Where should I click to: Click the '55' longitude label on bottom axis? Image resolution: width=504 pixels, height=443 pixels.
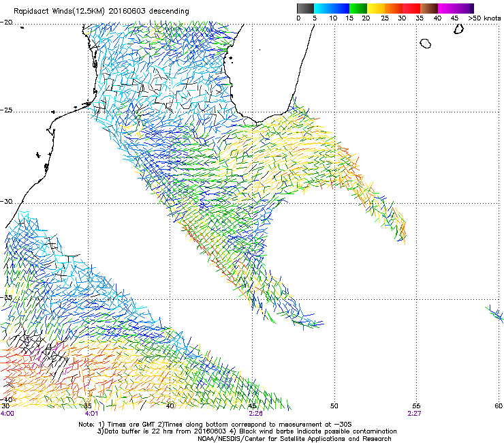tap(417, 406)
